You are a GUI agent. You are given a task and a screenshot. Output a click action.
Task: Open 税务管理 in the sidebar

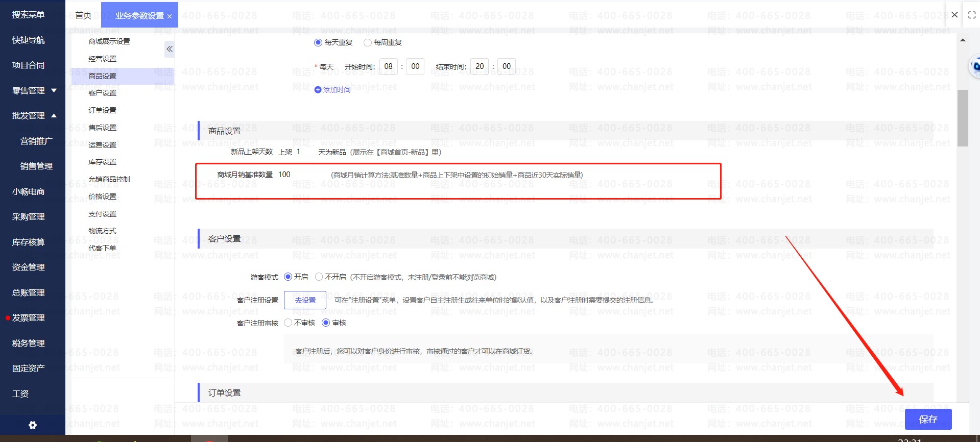(x=29, y=343)
